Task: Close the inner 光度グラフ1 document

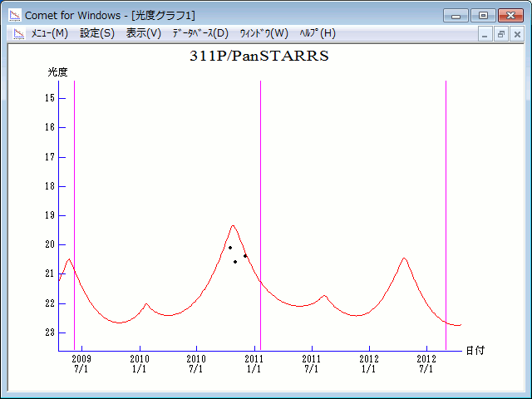Action: coord(516,34)
